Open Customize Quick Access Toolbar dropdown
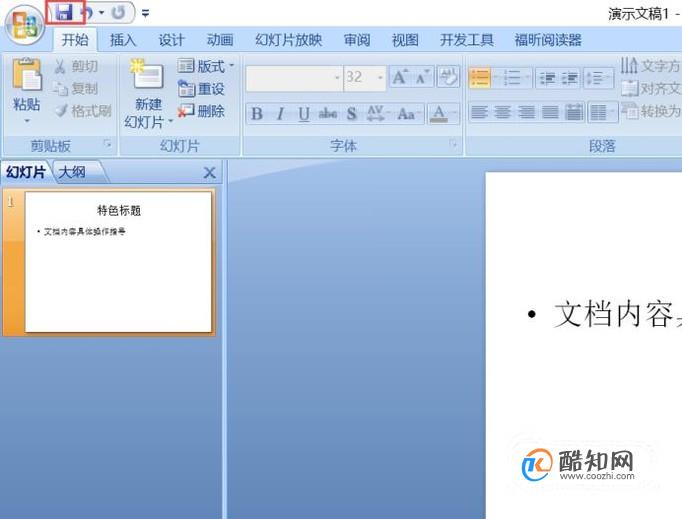This screenshot has height=519, width=682. click(146, 13)
